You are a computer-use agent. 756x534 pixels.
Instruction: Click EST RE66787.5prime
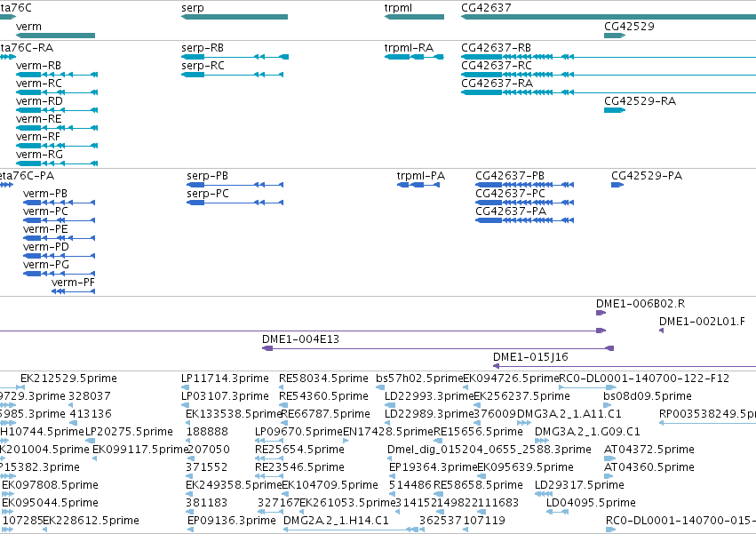[x=325, y=414]
